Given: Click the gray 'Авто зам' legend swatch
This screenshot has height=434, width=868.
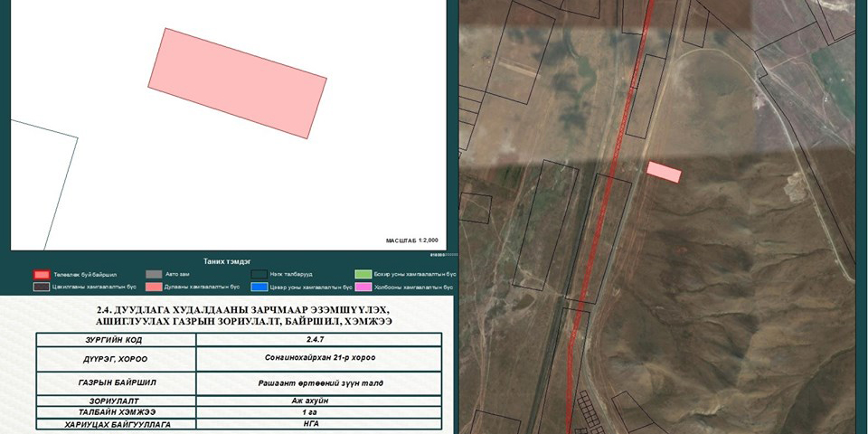Looking at the screenshot, I should pos(153,274).
